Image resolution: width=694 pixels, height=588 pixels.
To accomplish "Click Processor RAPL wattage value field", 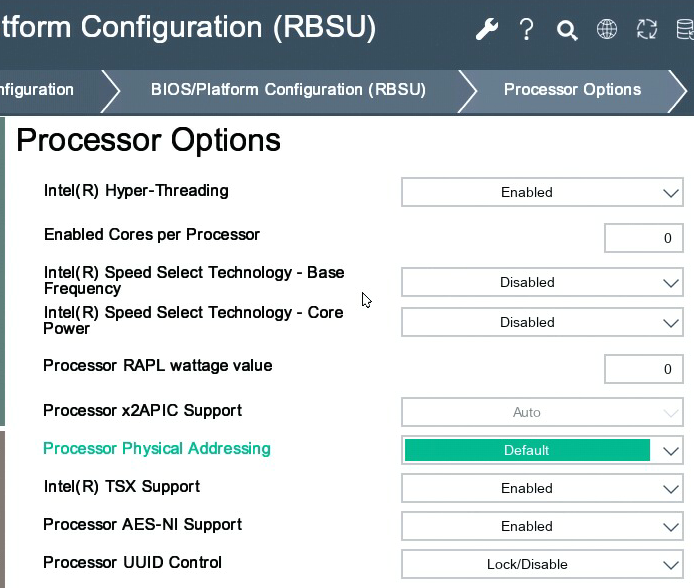I will [643, 369].
